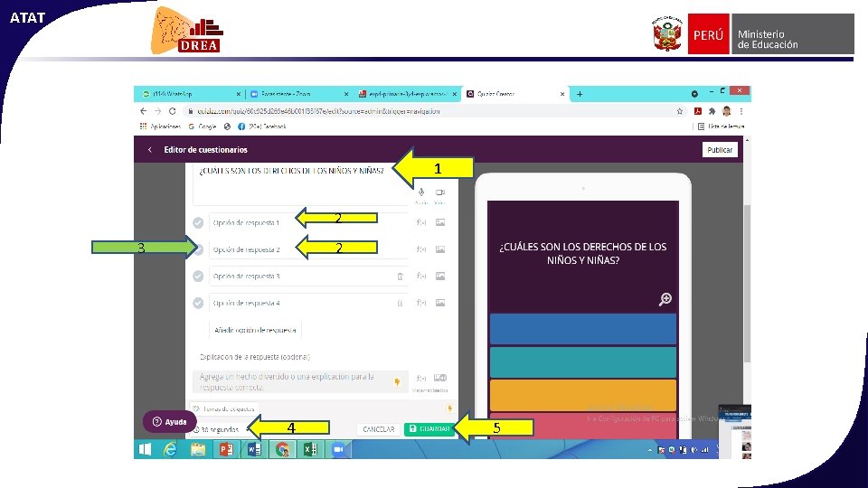Click the browser address bar URL
The width and height of the screenshot is (868, 488).
coord(319,111)
